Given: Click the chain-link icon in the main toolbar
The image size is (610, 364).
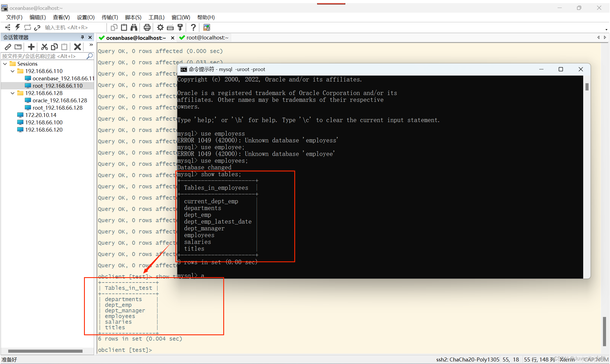Looking at the screenshot, I should pyautogui.click(x=37, y=27).
